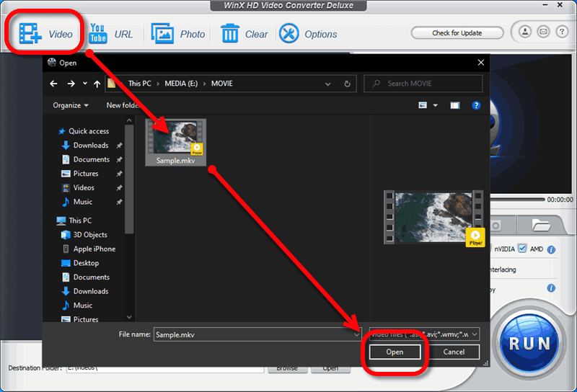Open the video file type filter dropdown
Image resolution: width=577 pixels, height=392 pixels.
(x=424, y=334)
